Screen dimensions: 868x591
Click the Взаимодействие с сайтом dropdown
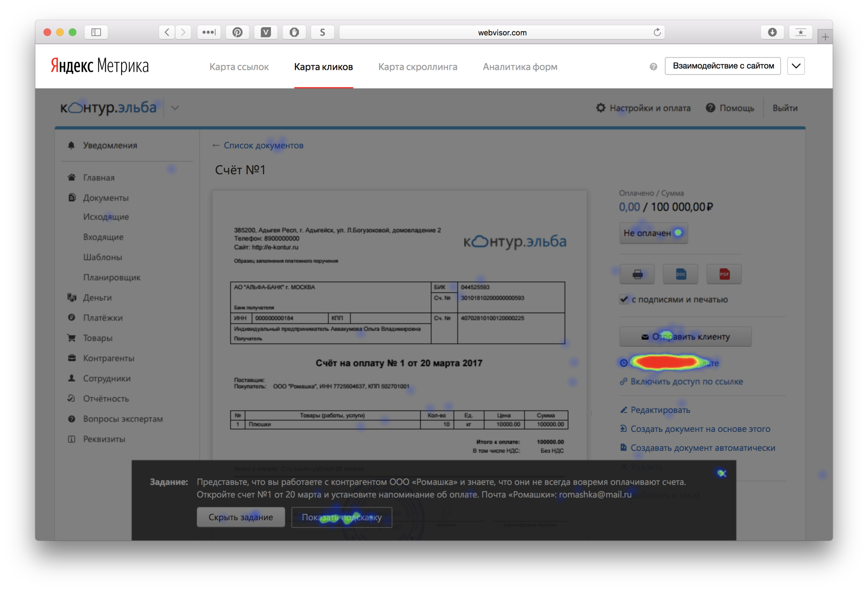[797, 65]
